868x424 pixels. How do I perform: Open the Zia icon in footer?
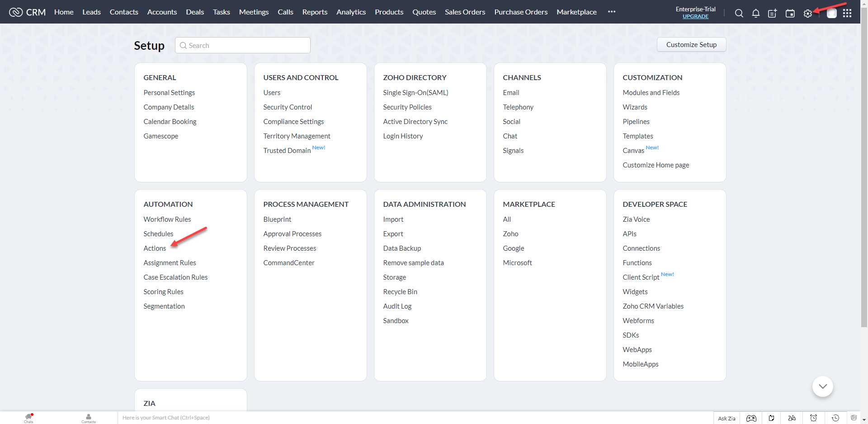(x=792, y=418)
